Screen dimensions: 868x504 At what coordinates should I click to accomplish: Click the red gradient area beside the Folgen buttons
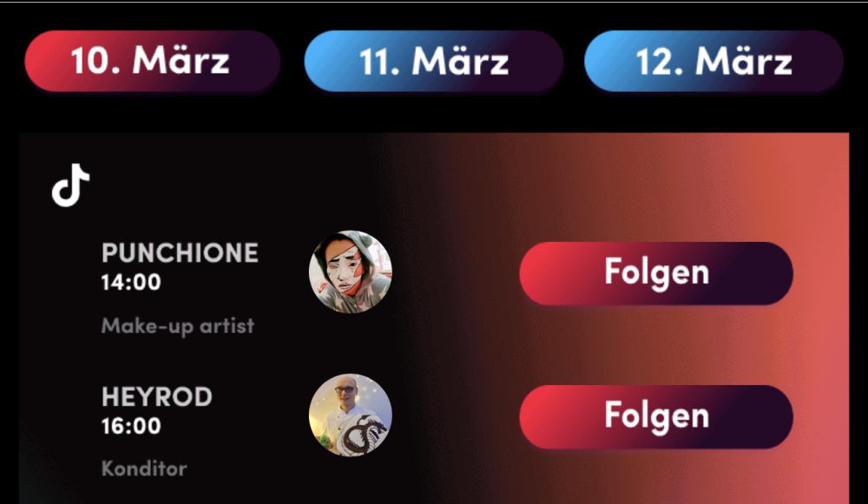[x=820, y=343]
